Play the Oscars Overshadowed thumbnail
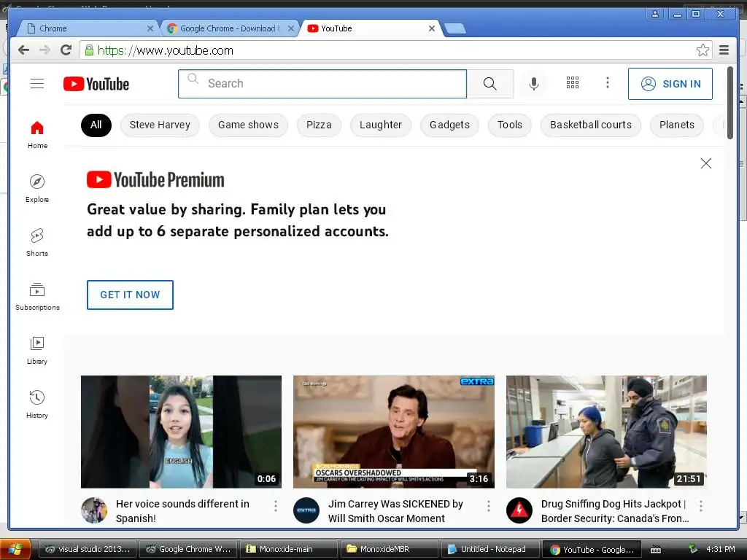This screenshot has width=747, height=560. coord(393,432)
